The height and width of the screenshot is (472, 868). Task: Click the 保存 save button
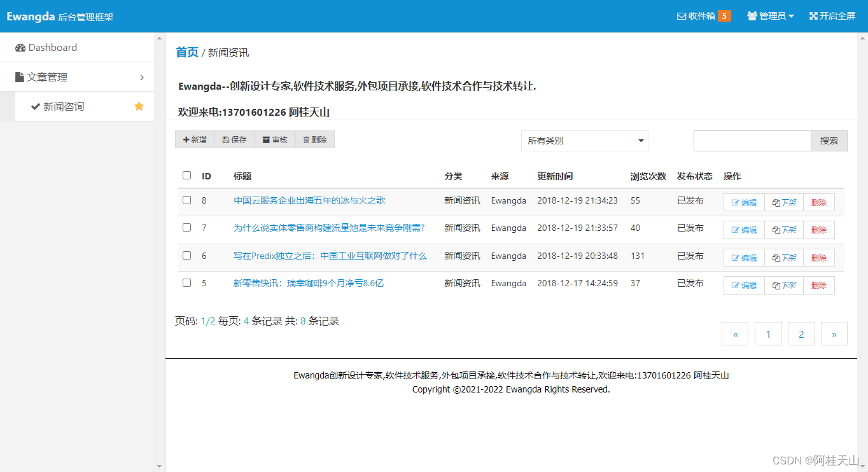pos(234,139)
